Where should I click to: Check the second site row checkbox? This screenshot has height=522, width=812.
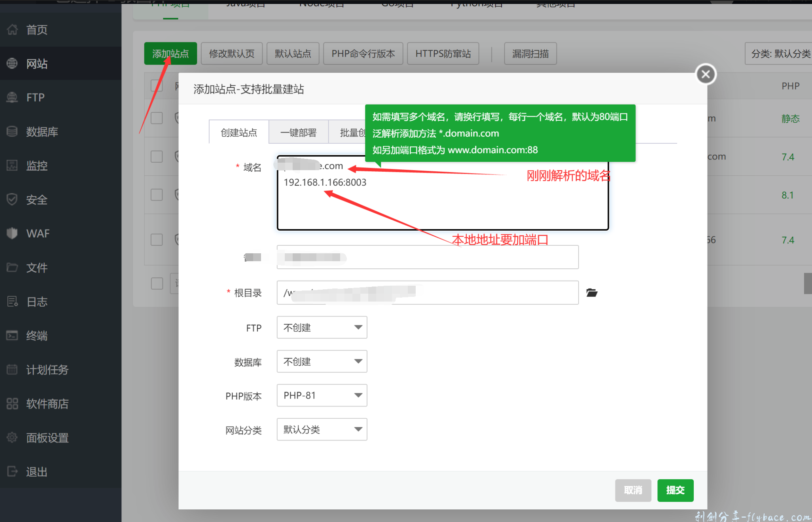157,156
